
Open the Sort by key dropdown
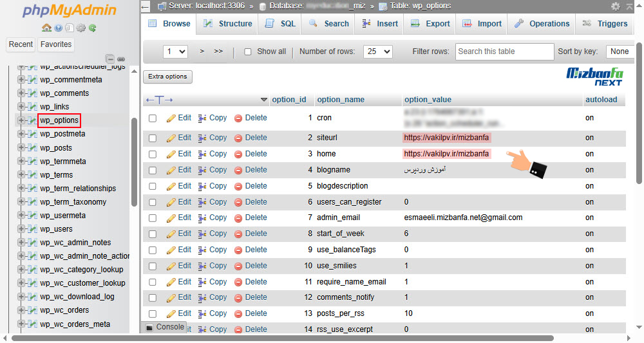pos(620,51)
